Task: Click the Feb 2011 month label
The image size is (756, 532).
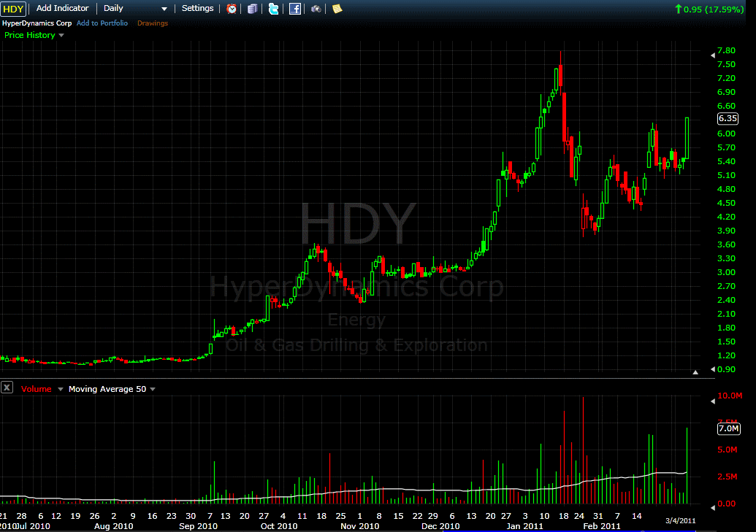Action: point(602,526)
